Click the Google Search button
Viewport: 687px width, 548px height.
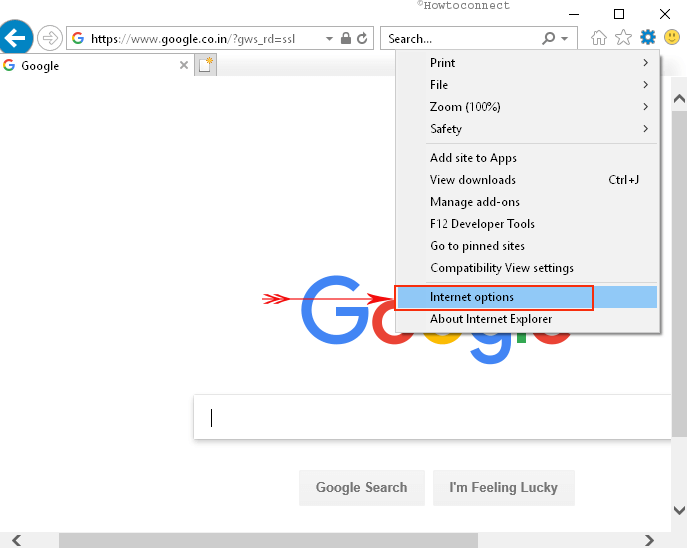point(362,488)
